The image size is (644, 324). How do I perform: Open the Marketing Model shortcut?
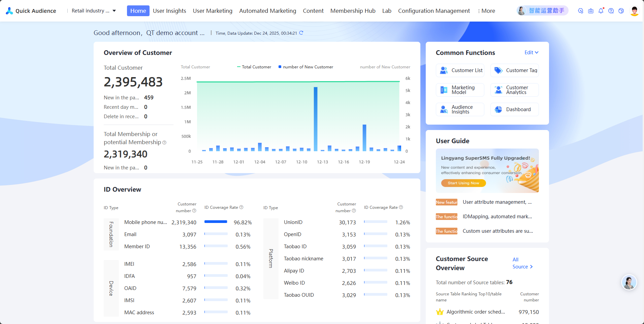pos(460,90)
